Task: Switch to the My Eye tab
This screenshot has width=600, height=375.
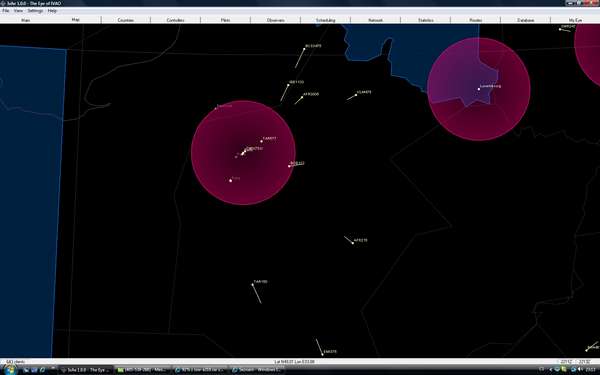Action: 575,20
